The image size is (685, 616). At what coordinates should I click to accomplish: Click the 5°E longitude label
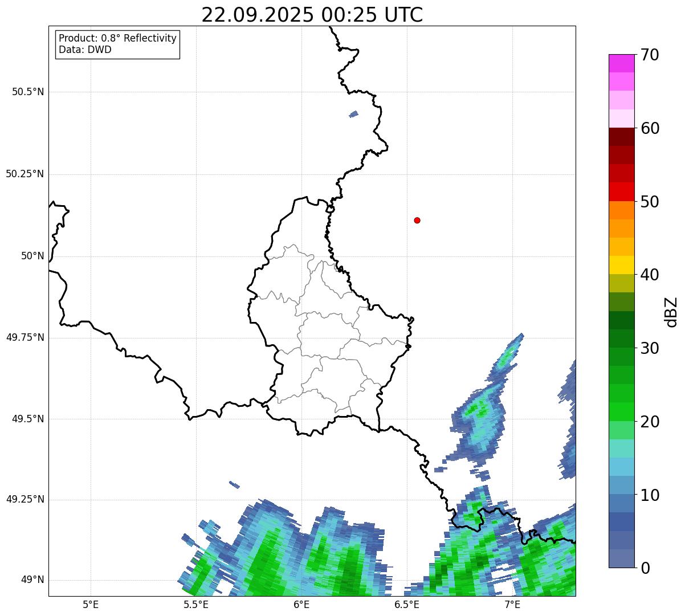coord(91,605)
